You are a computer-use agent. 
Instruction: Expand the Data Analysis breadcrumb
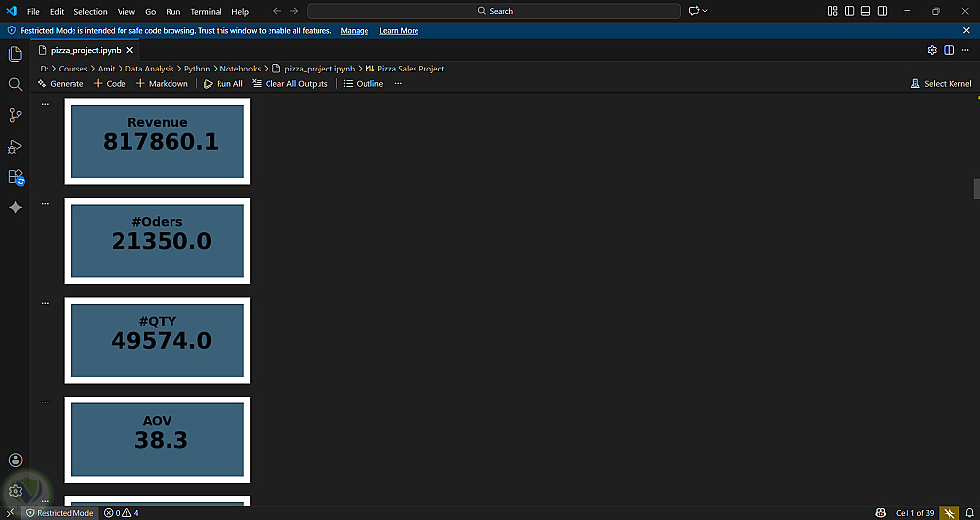149,69
